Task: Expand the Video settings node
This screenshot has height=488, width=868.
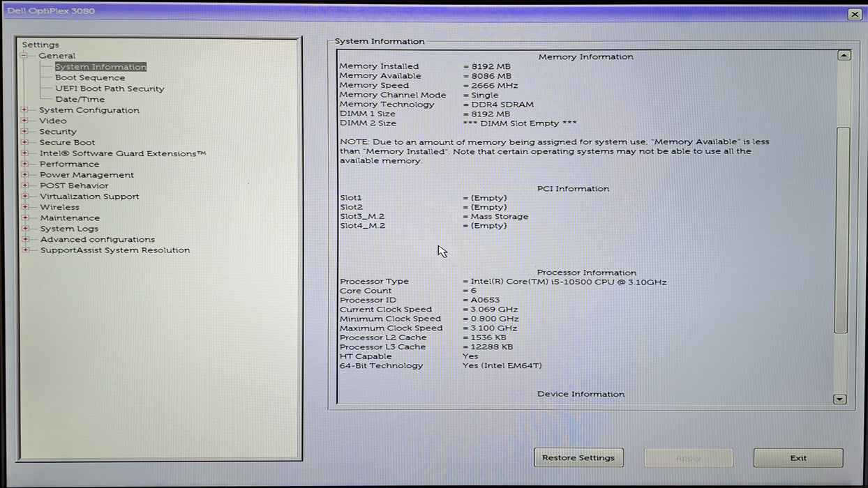Action: pos(25,121)
